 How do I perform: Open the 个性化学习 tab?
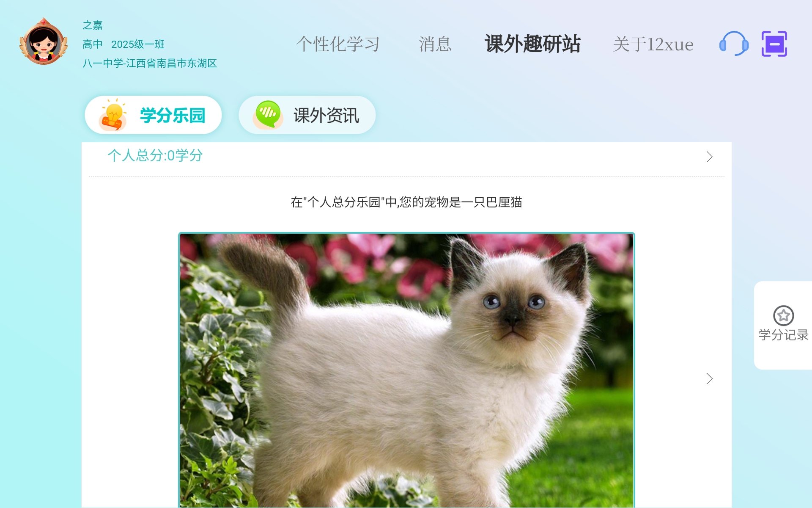[338, 44]
